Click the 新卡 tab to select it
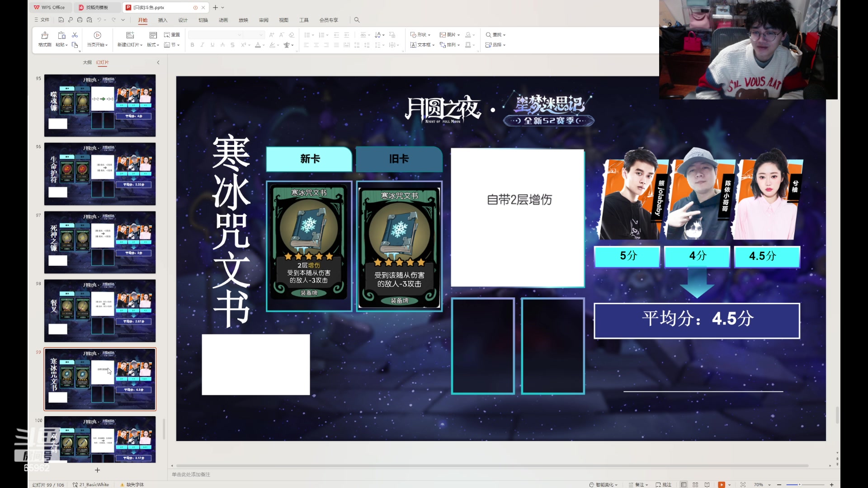The width and height of the screenshot is (868, 488). (309, 159)
